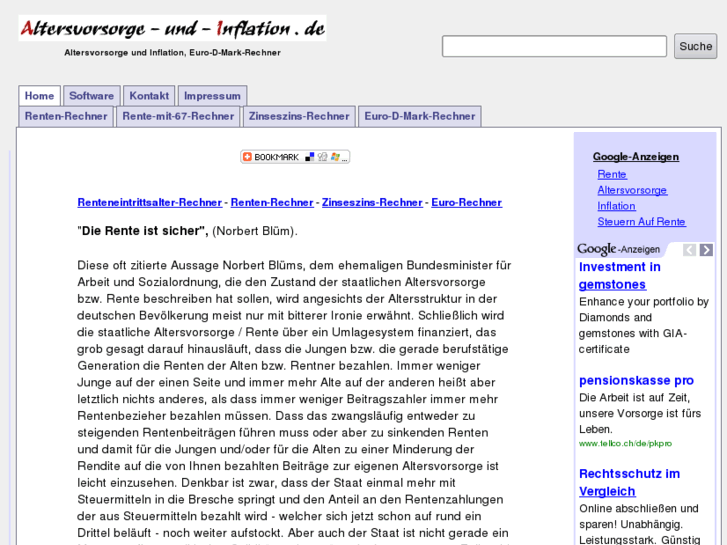Open the Zinseszins-Rechner tab
The width and height of the screenshot is (727, 545).
click(x=299, y=116)
